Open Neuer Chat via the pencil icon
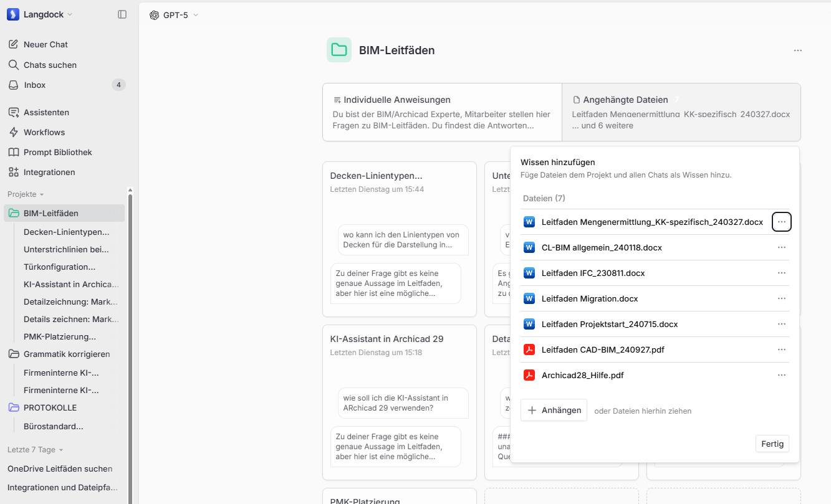831x504 pixels. pos(13,44)
